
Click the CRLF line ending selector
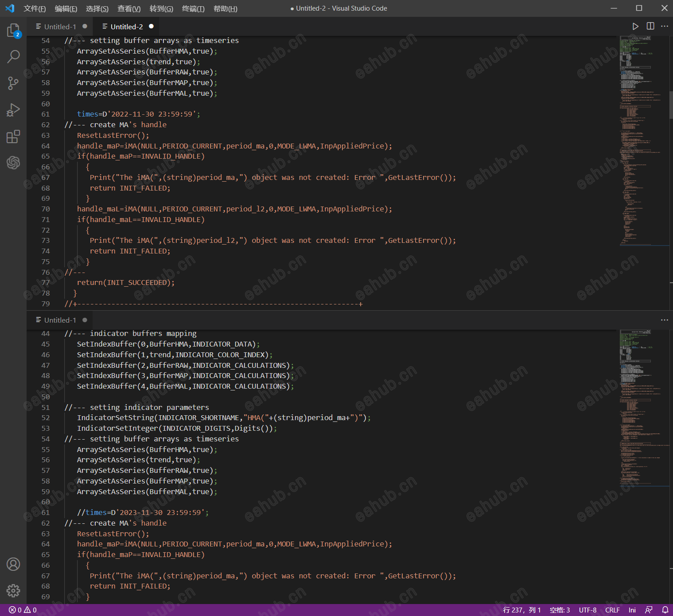pos(612,610)
